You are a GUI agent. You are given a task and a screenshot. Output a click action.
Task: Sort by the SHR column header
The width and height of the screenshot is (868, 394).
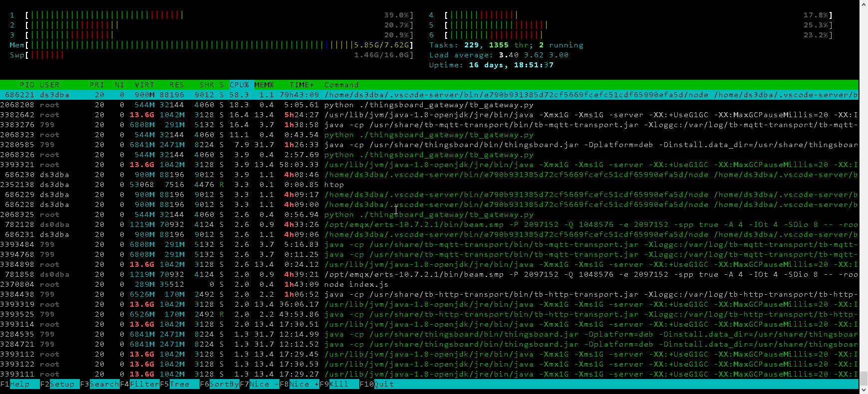coord(207,85)
